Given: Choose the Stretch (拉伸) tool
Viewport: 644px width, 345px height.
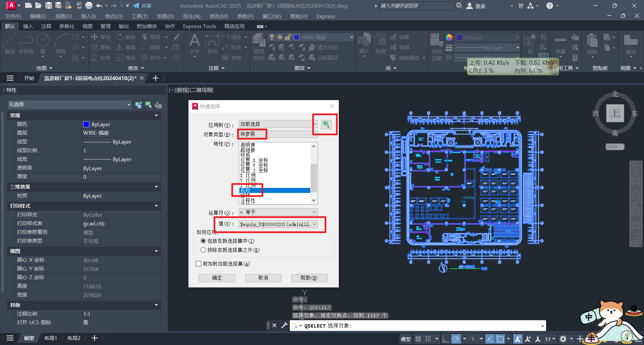Looking at the screenshot, I should tap(101, 58).
